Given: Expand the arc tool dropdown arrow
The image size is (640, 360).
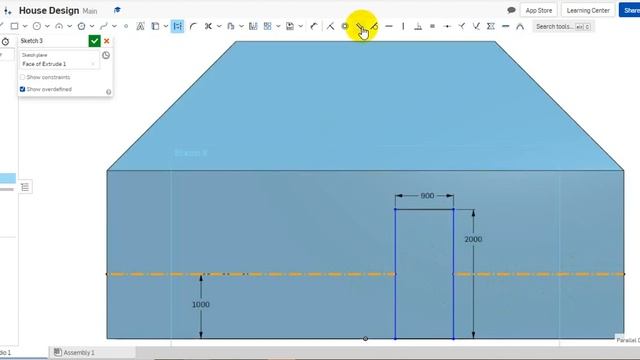Looking at the screenshot, I should [x=70, y=26].
